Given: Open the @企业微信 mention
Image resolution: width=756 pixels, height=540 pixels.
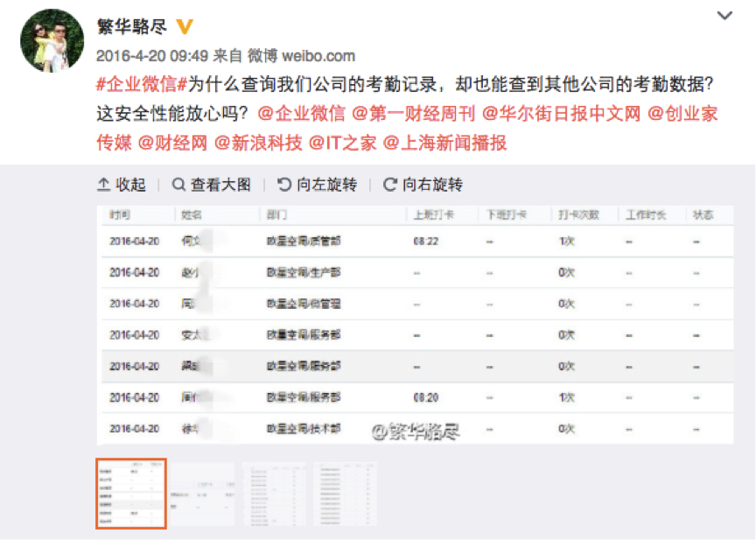Looking at the screenshot, I should pos(301,114).
